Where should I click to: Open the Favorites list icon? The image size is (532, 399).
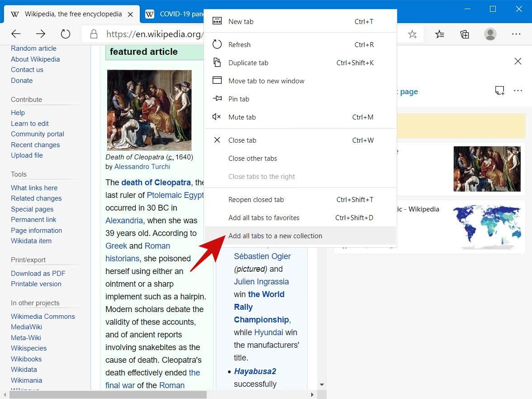pos(439,34)
